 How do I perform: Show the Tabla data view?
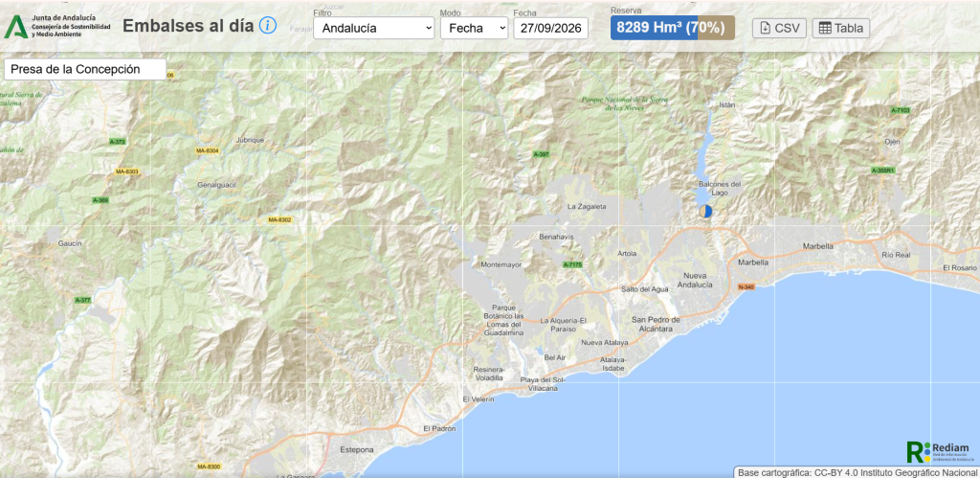pyautogui.click(x=840, y=28)
